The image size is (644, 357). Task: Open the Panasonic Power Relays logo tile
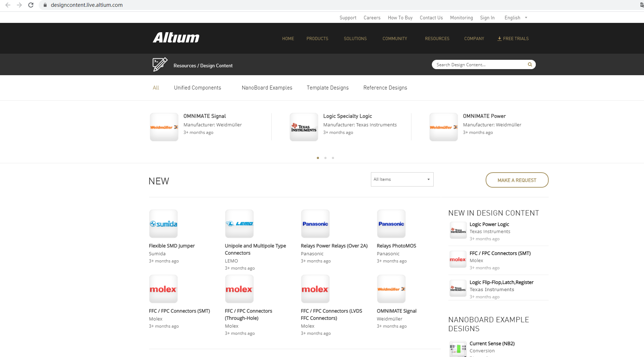[315, 224]
